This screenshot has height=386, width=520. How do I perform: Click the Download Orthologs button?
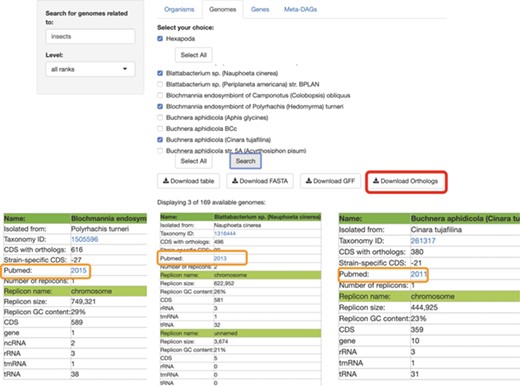point(406,181)
